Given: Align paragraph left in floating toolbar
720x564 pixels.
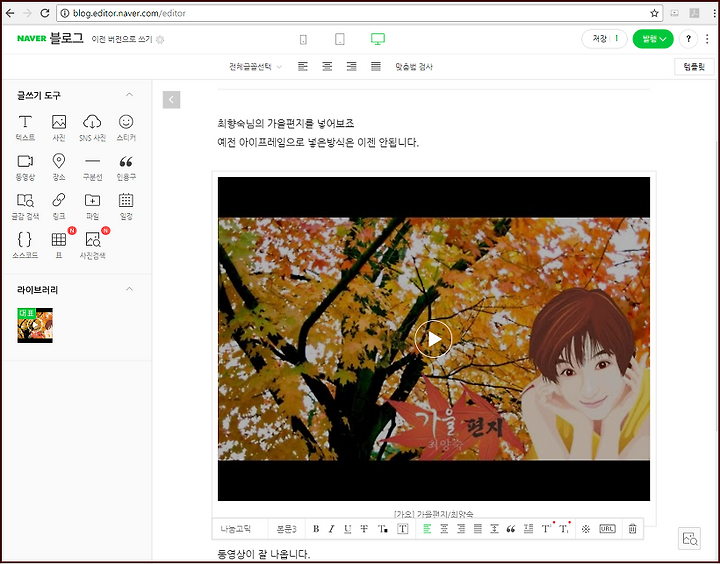Looking at the screenshot, I should (x=427, y=529).
